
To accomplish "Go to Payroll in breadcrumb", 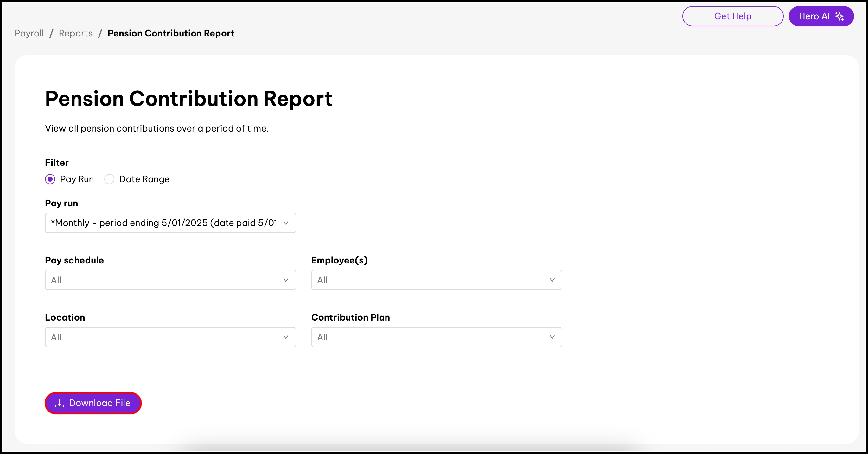I will (x=29, y=33).
